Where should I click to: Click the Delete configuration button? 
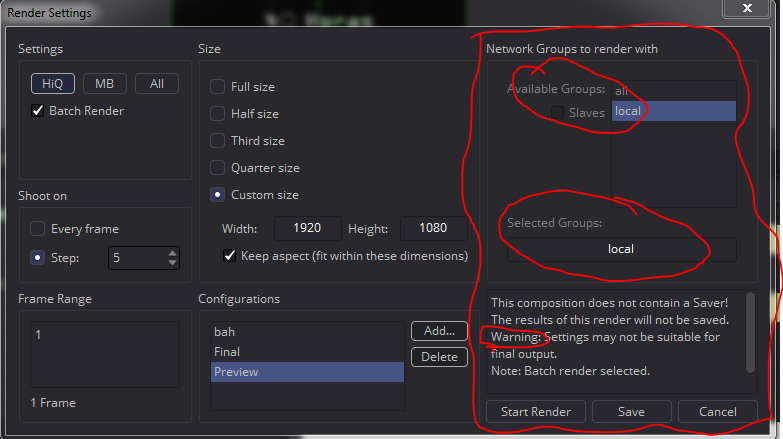[439, 357]
